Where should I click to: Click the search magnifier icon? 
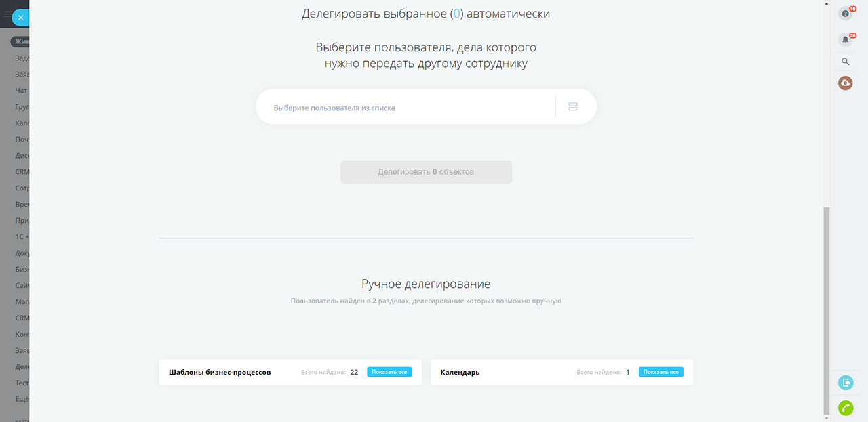845,62
